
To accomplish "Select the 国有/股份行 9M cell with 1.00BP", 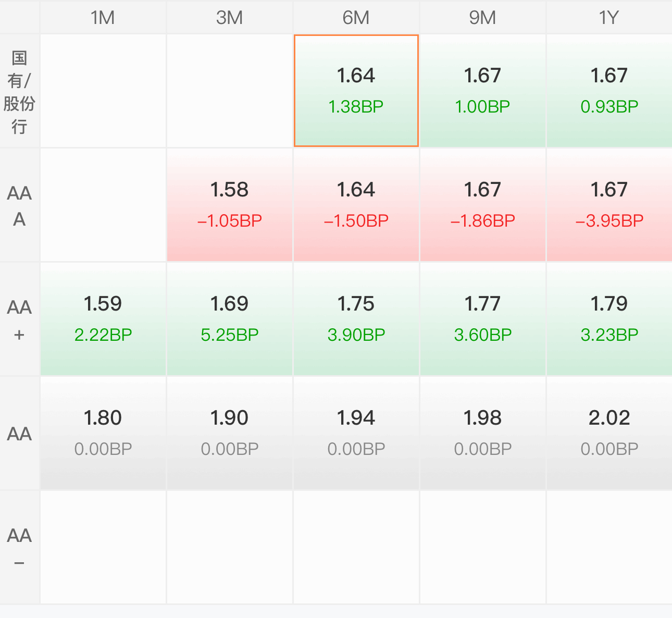I will [483, 91].
